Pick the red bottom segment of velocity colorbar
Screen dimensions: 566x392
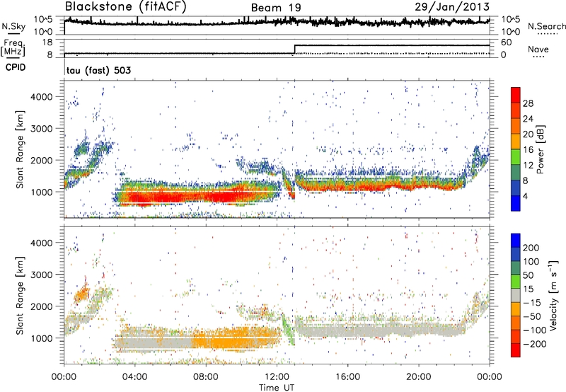pyautogui.click(x=516, y=350)
